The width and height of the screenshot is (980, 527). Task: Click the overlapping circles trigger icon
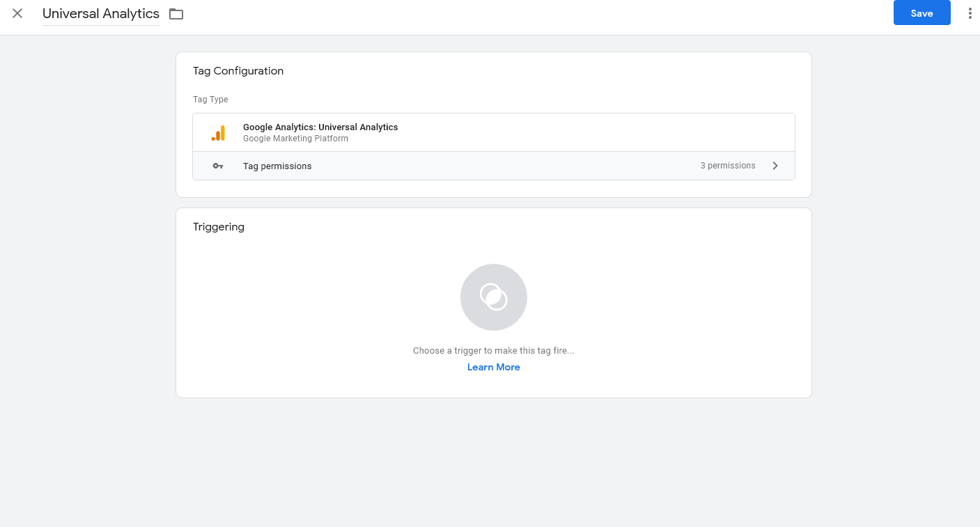pyautogui.click(x=494, y=297)
